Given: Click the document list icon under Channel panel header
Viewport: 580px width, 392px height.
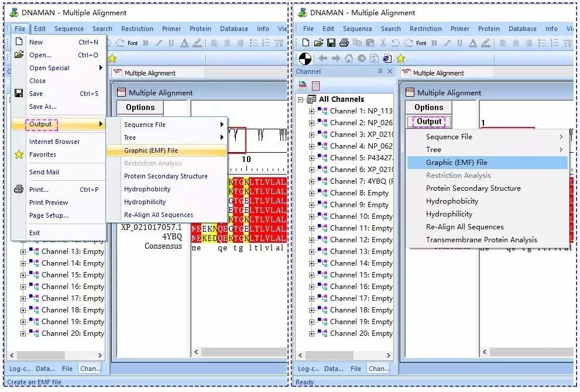Looking at the screenshot, I should [x=315, y=86].
